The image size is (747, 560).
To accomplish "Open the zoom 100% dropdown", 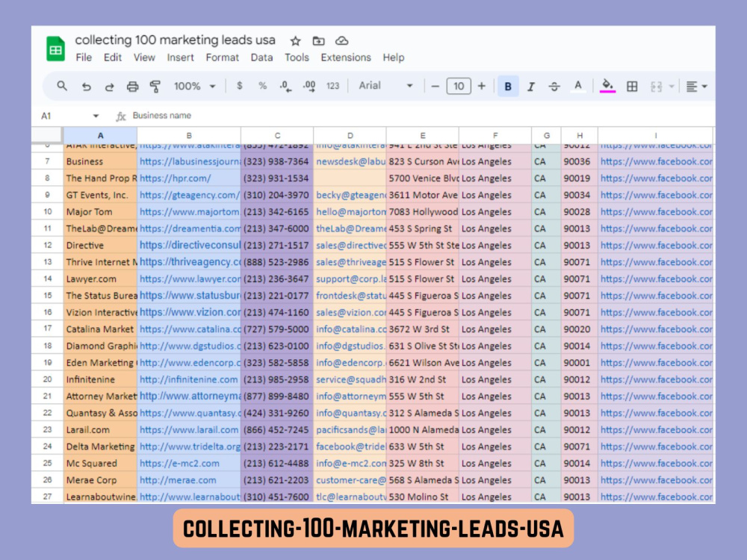I will [x=194, y=86].
